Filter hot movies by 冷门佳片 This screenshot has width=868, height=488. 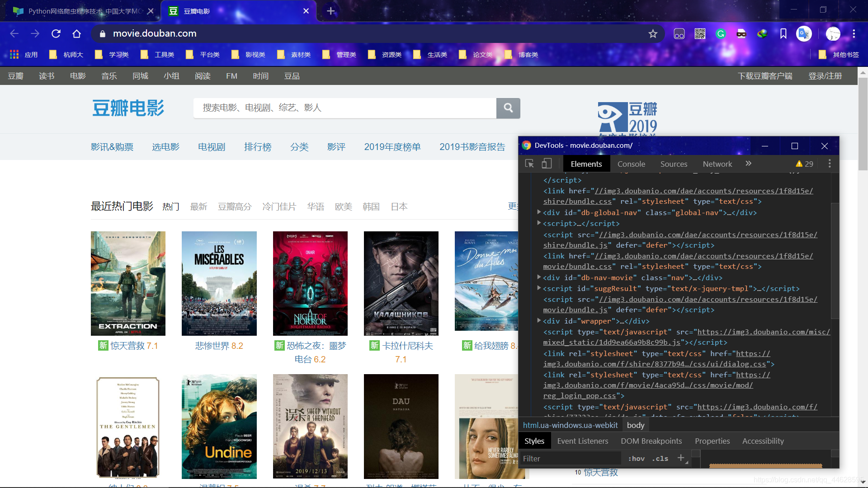coord(279,206)
